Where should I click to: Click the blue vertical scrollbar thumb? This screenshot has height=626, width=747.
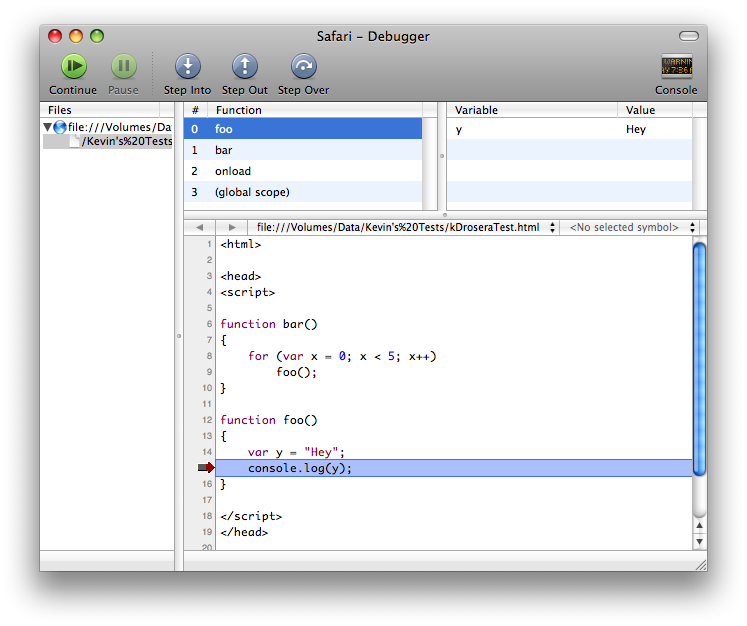pos(699,359)
